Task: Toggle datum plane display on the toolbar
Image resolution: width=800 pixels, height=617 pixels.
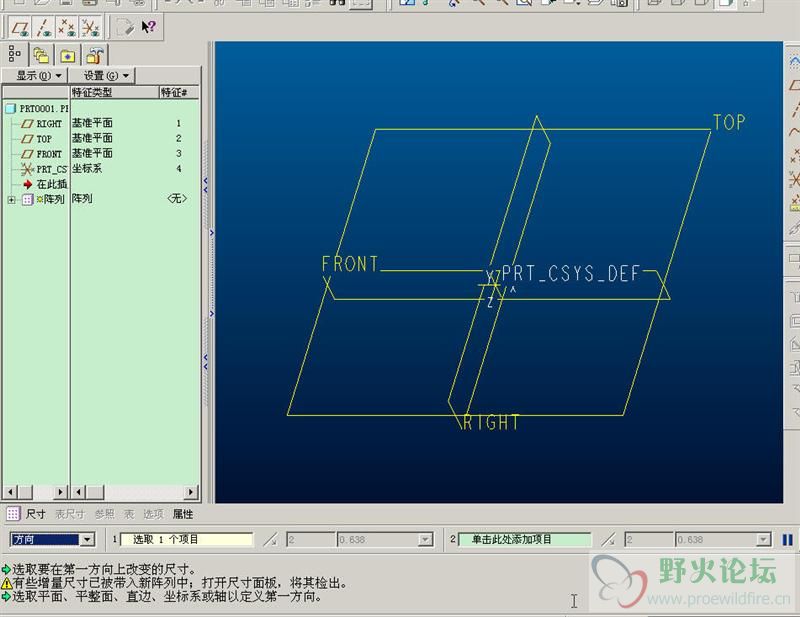Action: 20,27
